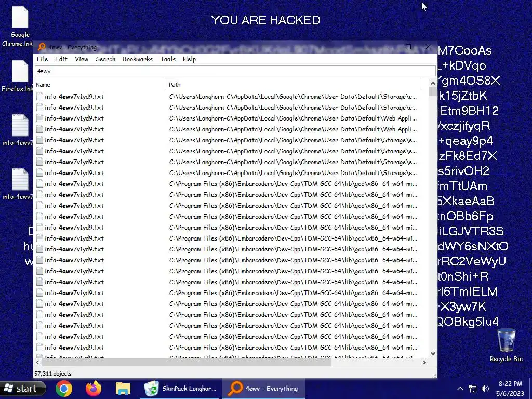This screenshot has height=399, width=532.
Task: Open the View menu
Action: 82,59
